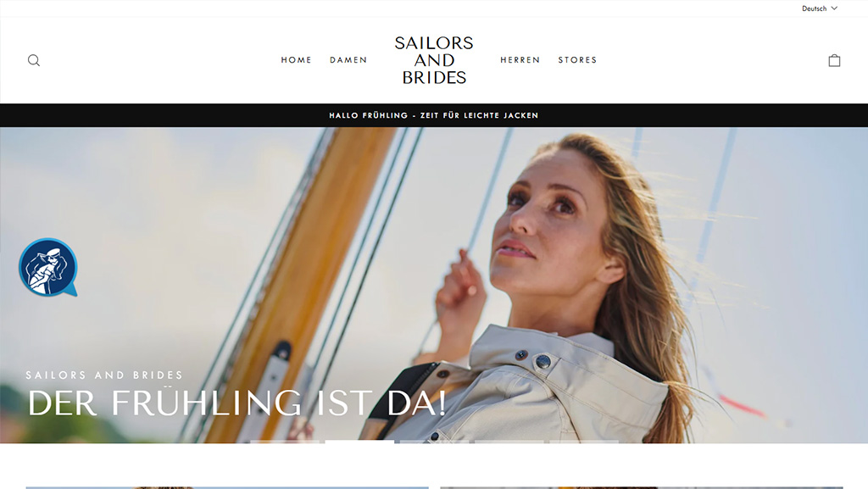The width and height of the screenshot is (868, 489).
Task: Open the right collection tile below hero
Action: (x=642, y=488)
